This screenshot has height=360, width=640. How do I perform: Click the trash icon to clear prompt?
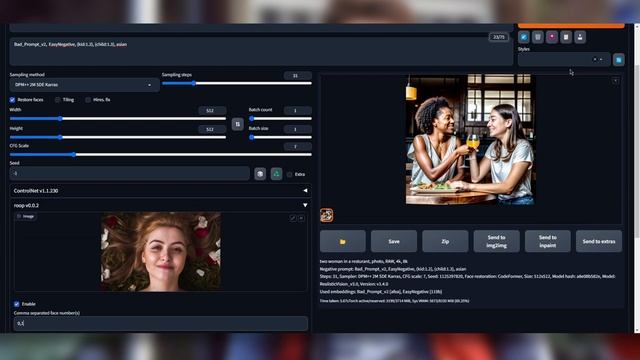(538, 37)
